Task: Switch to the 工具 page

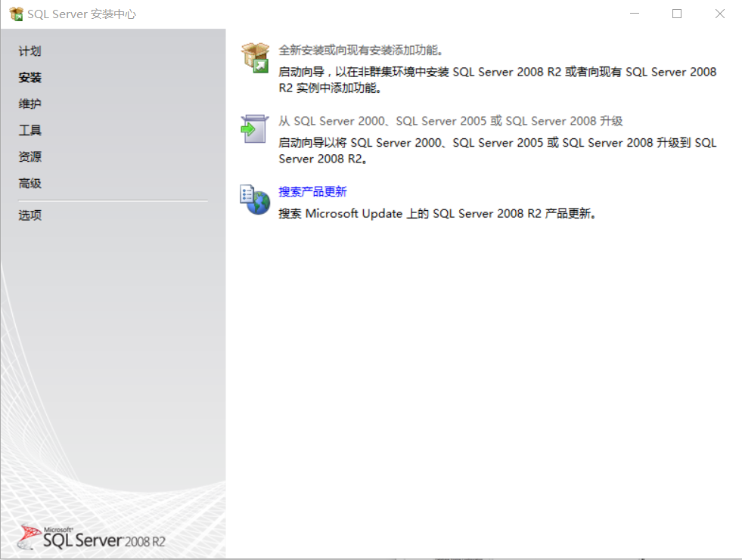Action: tap(29, 130)
